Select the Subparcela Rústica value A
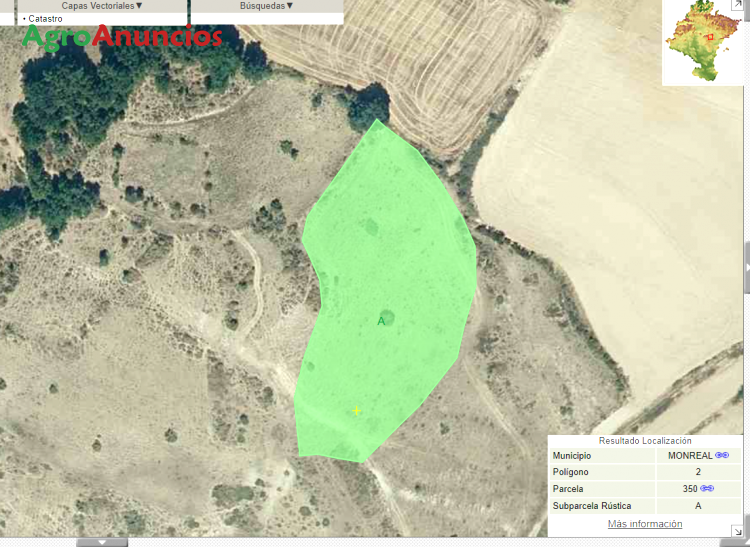The height and width of the screenshot is (547, 750). 698,506
